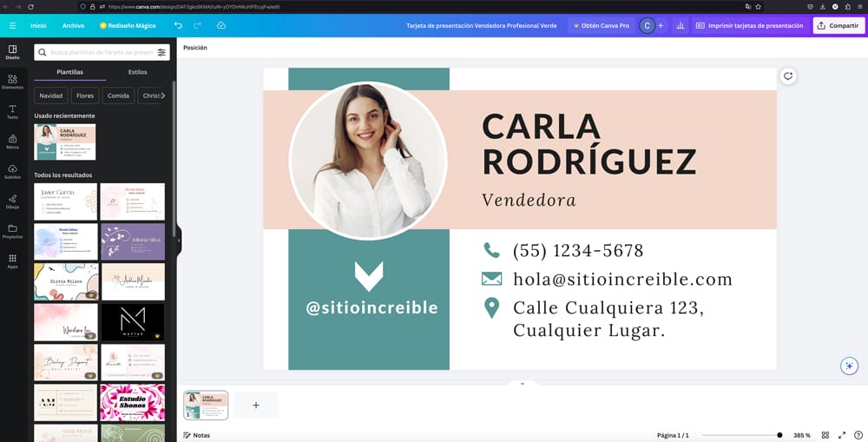Open the Elementos panel in sidebar
868x442 pixels.
(12, 82)
